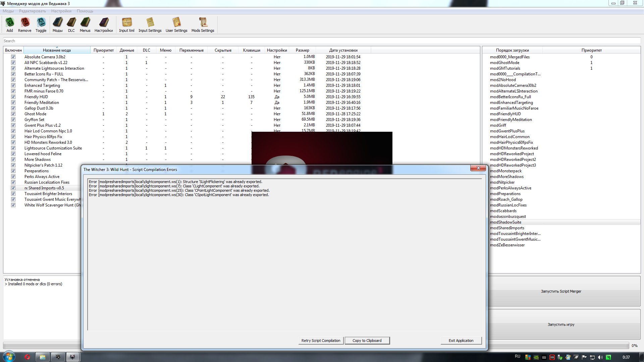Toggle the Gallop Dust 0.3b checkbox
Viewport: 644px width, 362px height.
pos(13,108)
